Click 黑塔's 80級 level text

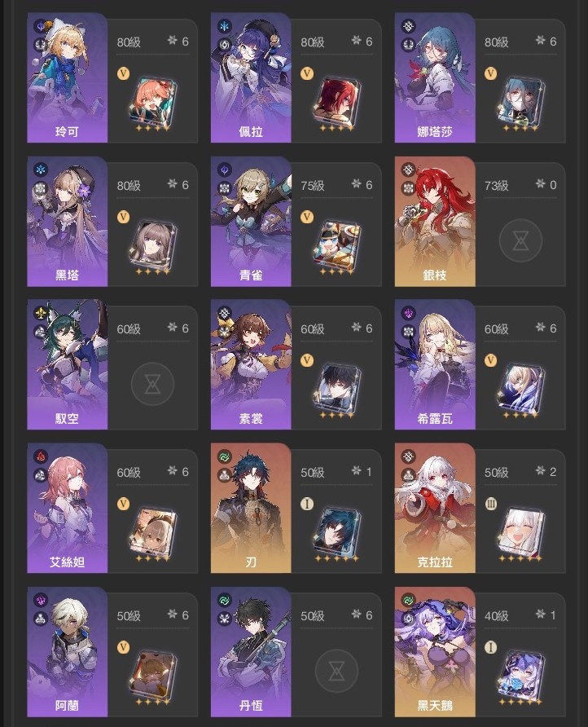click(129, 186)
